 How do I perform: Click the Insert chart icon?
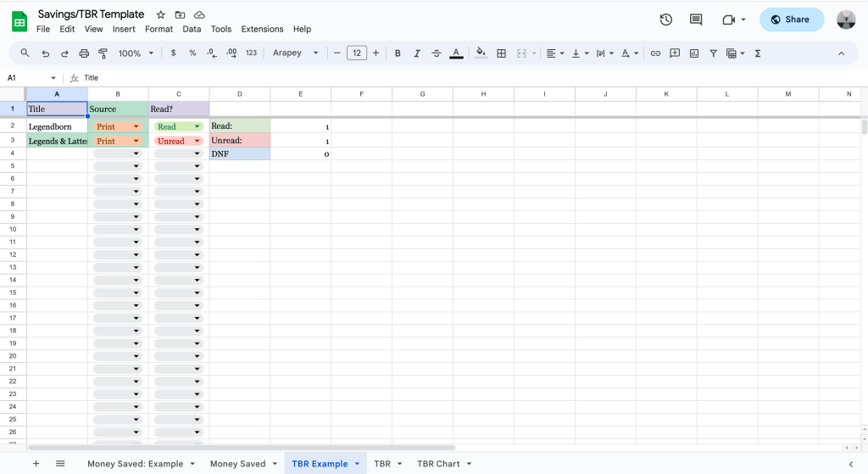tap(694, 53)
